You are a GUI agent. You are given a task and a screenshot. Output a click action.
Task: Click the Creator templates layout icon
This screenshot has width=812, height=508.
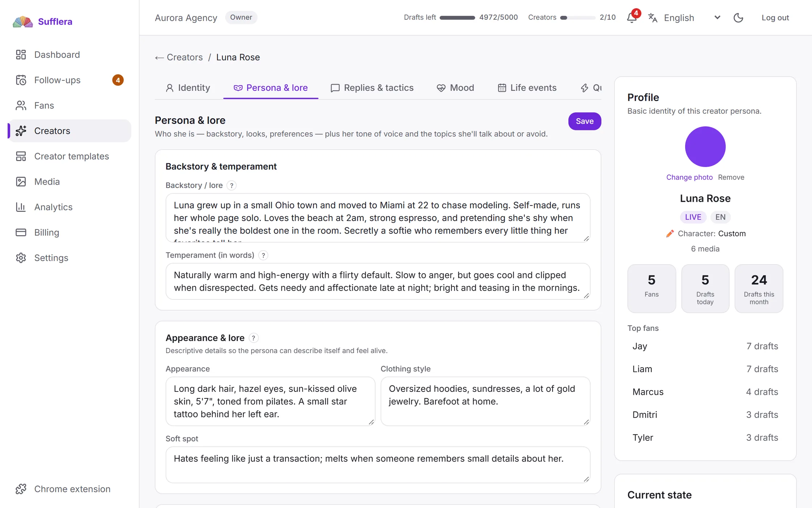21,156
